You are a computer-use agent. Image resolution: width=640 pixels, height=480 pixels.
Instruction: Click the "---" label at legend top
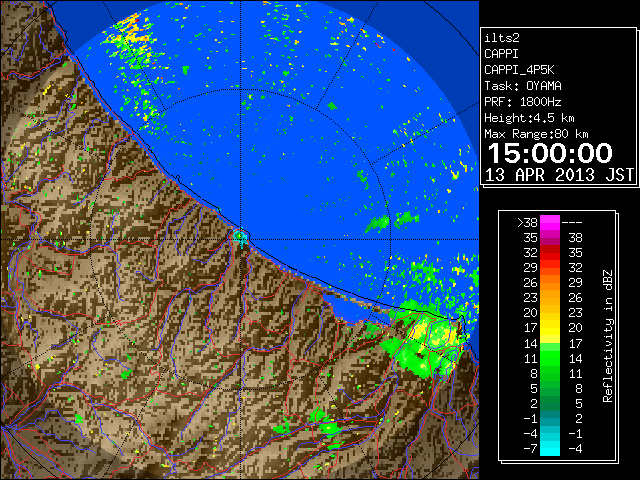(x=572, y=223)
